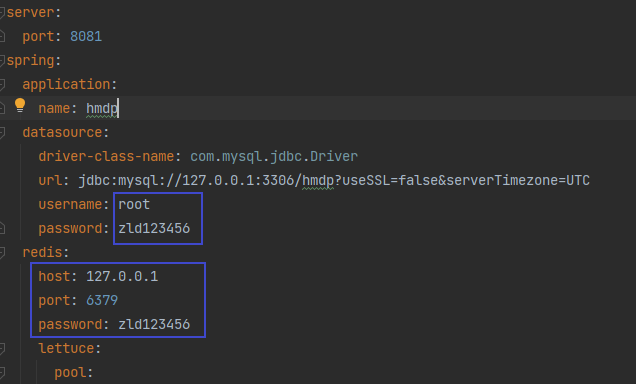
Task: Collapse the pool block fold marker
Action: [2, 372]
